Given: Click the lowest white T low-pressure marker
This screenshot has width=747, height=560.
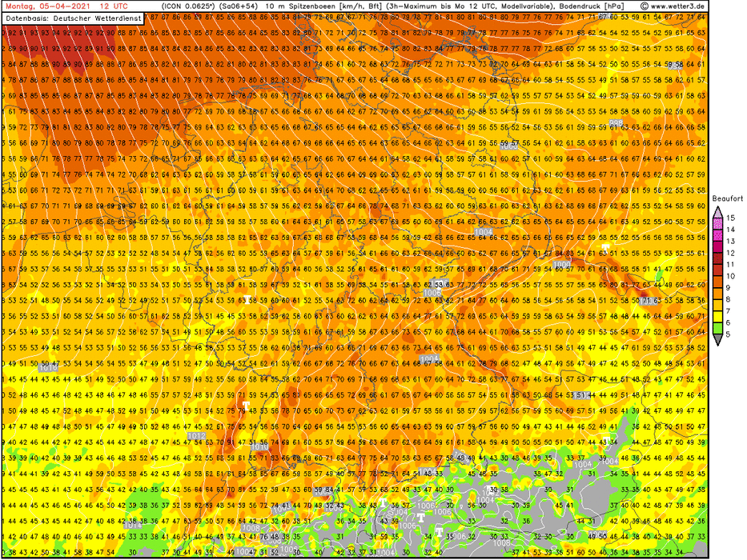Looking at the screenshot, I should (440, 531).
